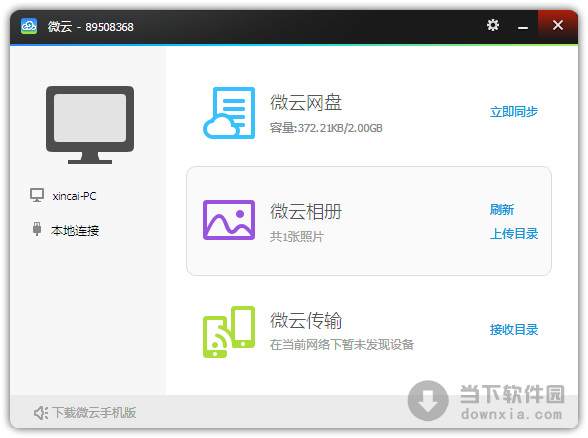Click the 本地连接 connection label

[75, 231]
